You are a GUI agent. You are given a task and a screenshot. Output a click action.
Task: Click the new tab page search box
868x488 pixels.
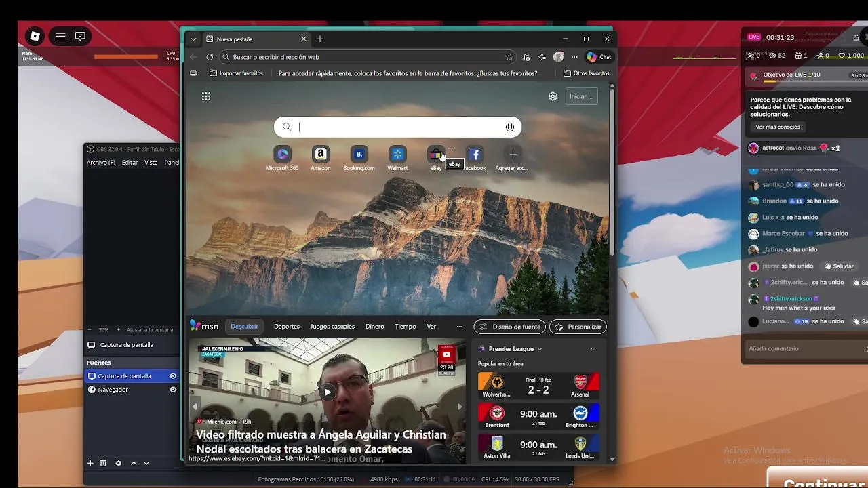point(397,127)
